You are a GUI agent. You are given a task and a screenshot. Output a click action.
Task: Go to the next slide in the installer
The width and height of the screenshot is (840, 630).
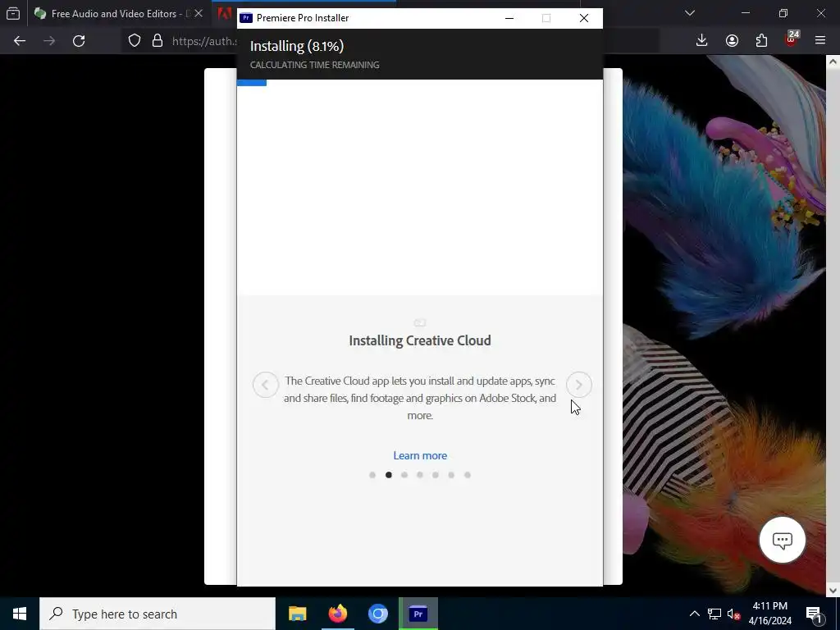click(578, 385)
